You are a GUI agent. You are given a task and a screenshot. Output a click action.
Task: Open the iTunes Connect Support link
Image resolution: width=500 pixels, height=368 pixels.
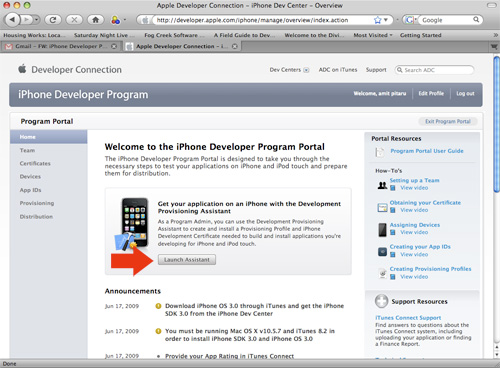pyautogui.click(x=408, y=318)
